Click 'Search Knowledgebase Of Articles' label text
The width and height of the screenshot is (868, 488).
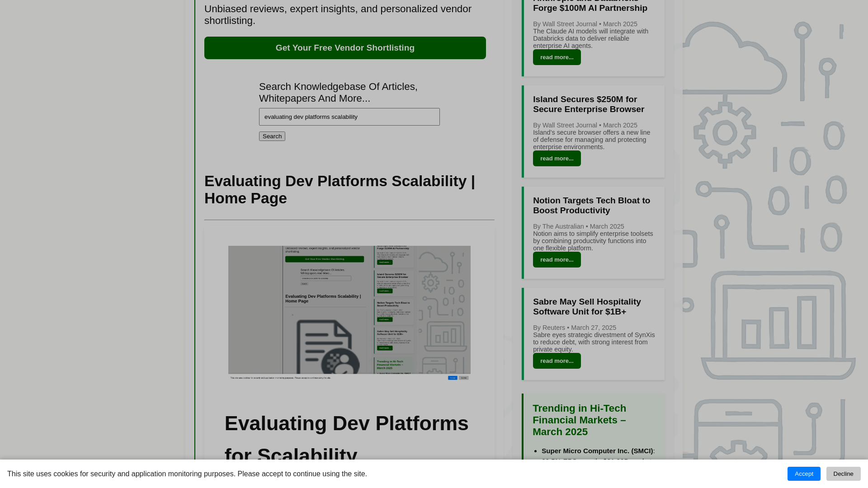click(338, 92)
